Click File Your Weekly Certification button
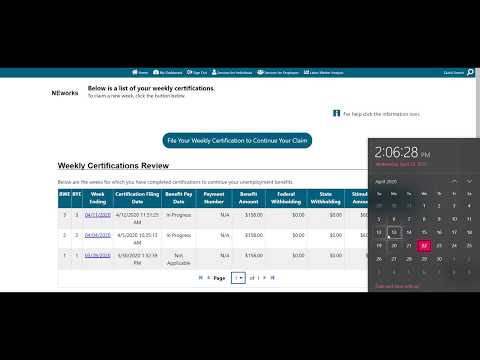The height and width of the screenshot is (360, 480). [237, 141]
